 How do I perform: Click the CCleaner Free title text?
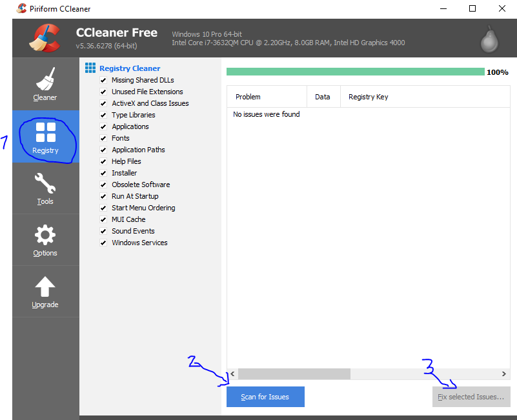(x=117, y=32)
